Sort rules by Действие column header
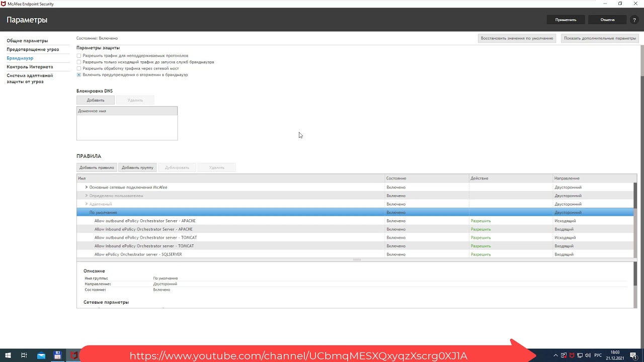The image size is (644, 362). coord(511,178)
